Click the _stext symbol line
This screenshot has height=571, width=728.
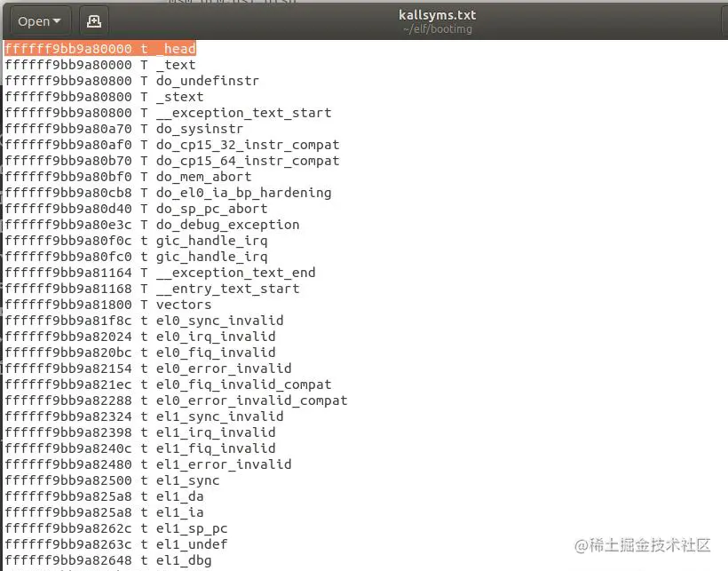point(104,97)
